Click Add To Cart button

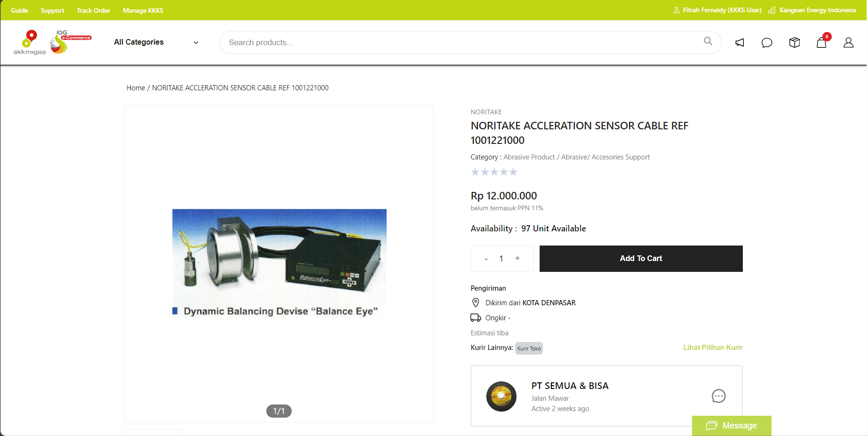(641, 258)
